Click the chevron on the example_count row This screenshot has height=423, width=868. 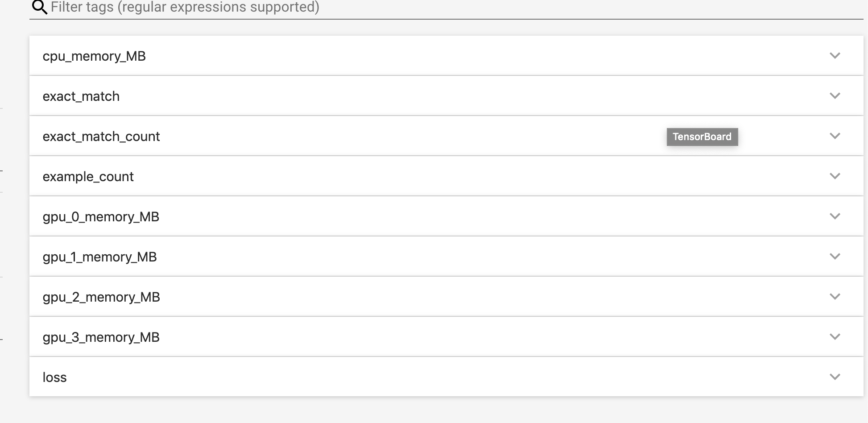pyautogui.click(x=835, y=176)
